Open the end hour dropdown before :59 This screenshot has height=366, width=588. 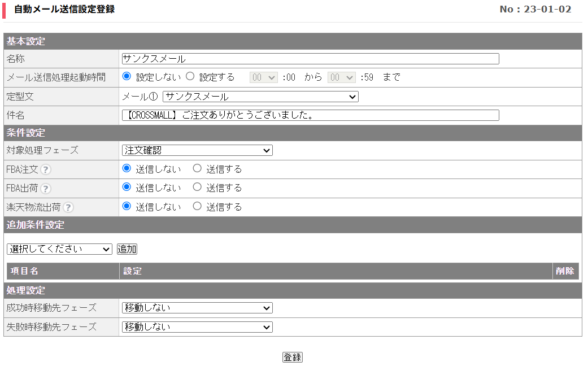[x=342, y=77]
